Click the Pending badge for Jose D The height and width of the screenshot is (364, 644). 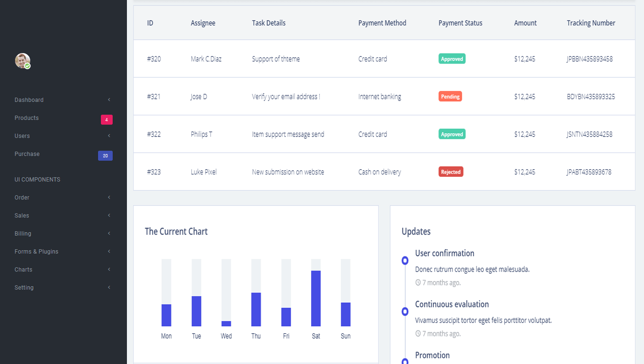tap(450, 96)
